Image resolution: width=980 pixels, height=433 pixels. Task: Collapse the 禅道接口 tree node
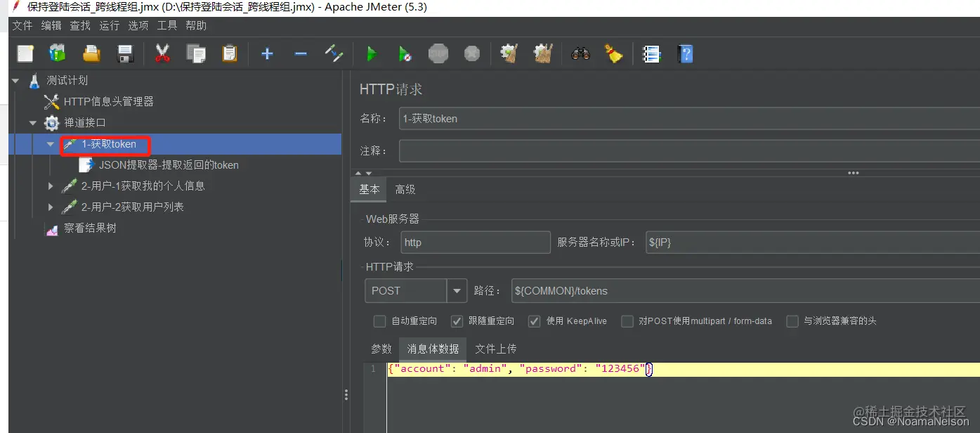32,122
